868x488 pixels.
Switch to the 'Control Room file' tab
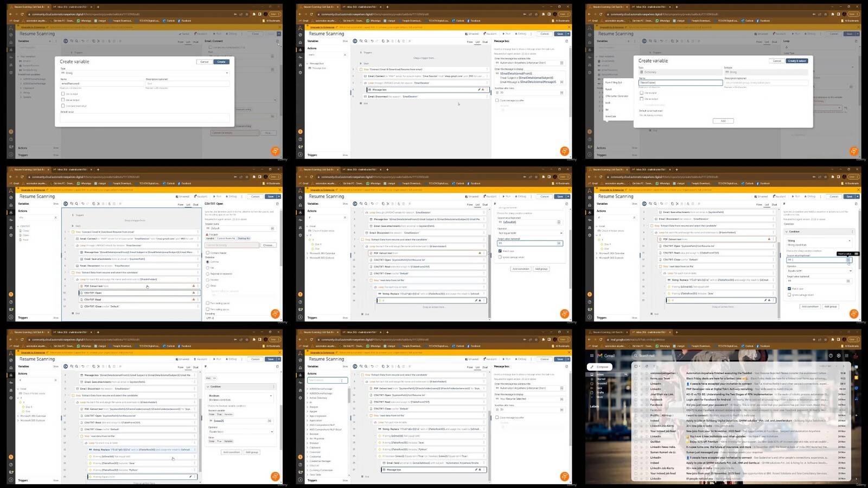[226, 238]
